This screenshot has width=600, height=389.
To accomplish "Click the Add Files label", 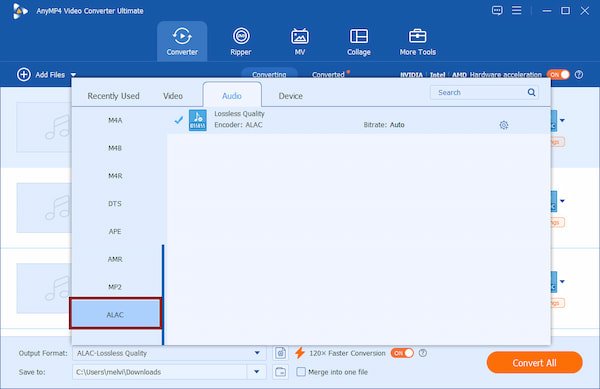I will pos(50,75).
